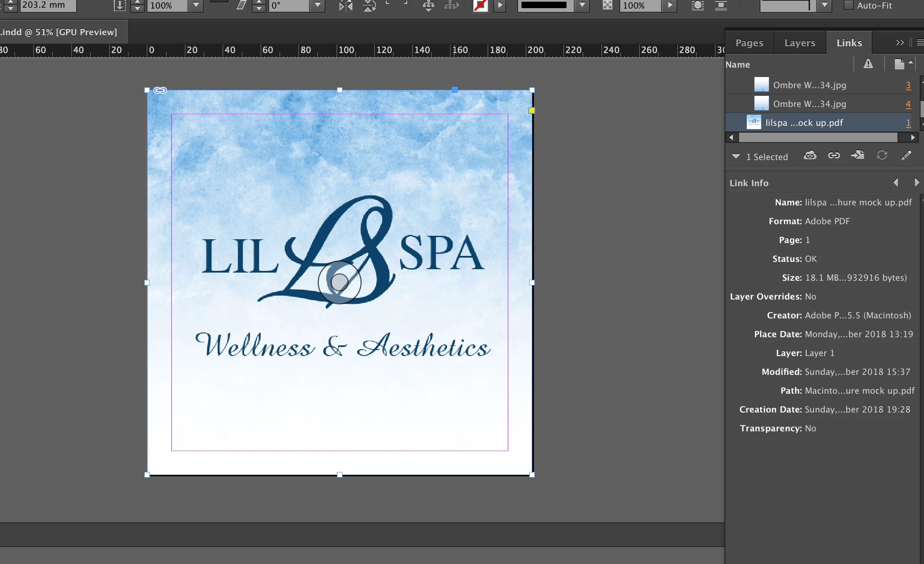Click the Select Container icon in control bar
The image size is (924, 564).
coord(428,6)
